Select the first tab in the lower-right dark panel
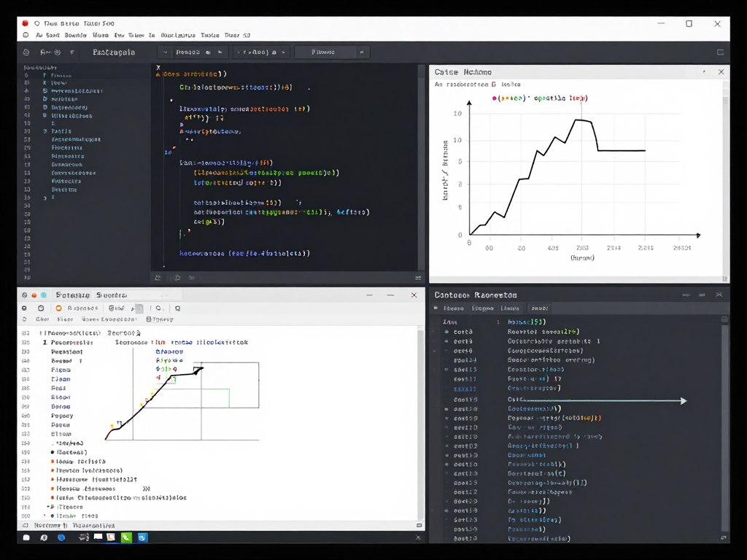Screen dimensions: 747x560 pyautogui.click(x=454, y=308)
